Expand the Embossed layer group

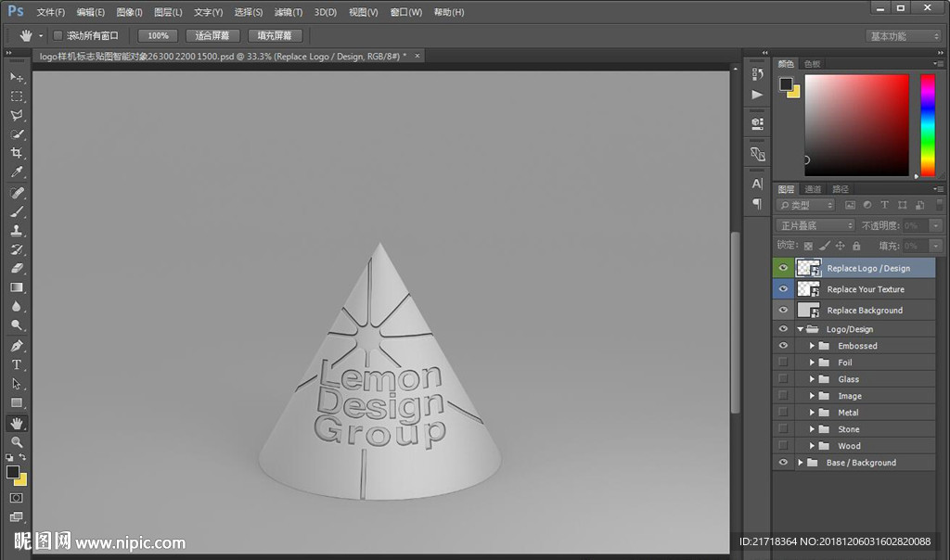pyautogui.click(x=812, y=346)
